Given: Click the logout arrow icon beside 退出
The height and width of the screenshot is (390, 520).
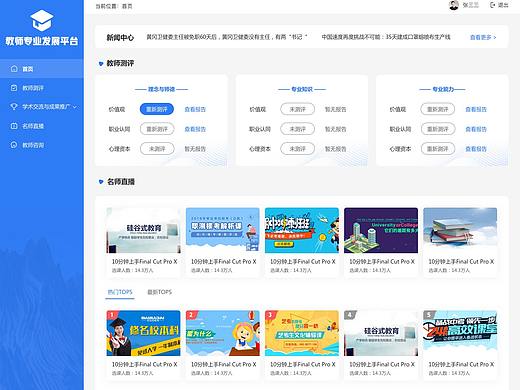Looking at the screenshot, I should pyautogui.click(x=492, y=5).
